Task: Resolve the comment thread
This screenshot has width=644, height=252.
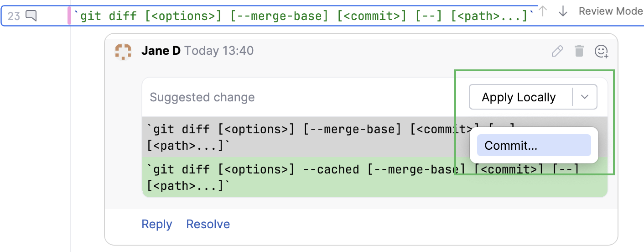Action: point(208,224)
